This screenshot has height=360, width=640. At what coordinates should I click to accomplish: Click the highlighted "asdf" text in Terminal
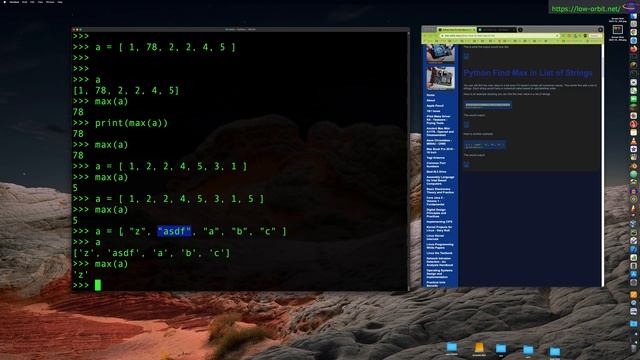pyautogui.click(x=174, y=231)
